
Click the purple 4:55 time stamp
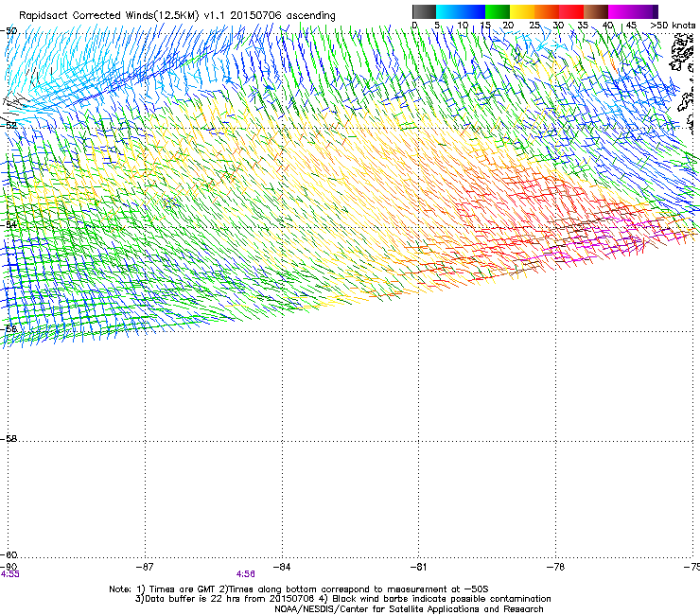9,574
